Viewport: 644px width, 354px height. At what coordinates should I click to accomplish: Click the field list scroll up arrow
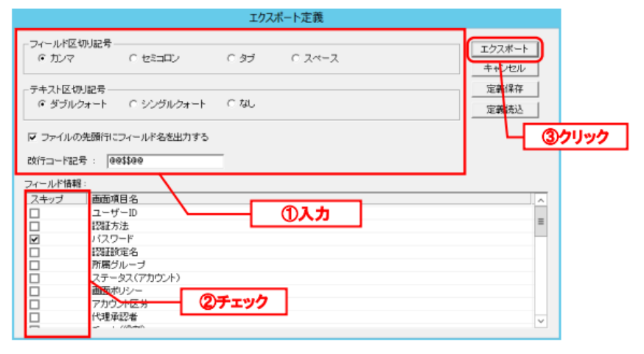pyautogui.click(x=541, y=200)
